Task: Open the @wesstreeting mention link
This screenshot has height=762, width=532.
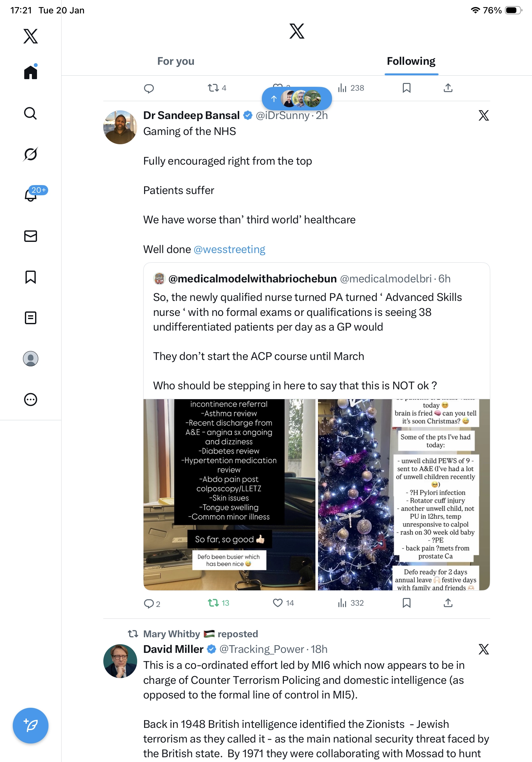Action: [229, 249]
